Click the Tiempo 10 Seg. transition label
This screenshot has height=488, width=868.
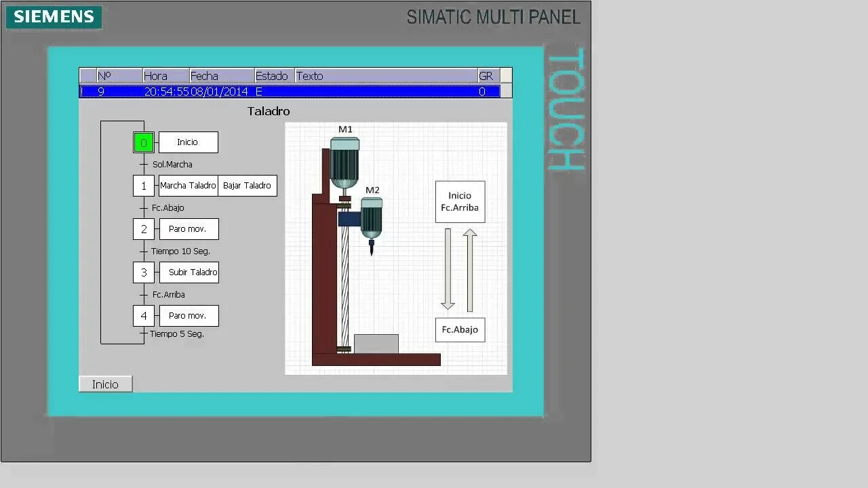pos(180,251)
